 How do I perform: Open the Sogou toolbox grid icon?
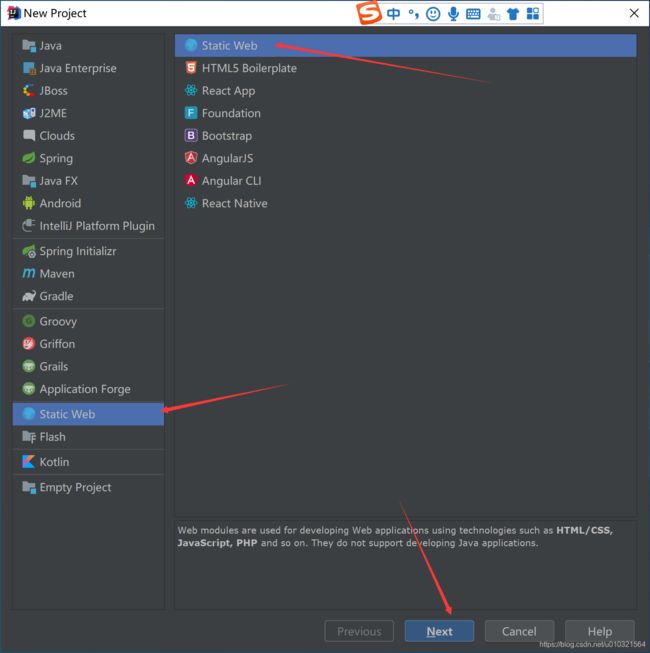[533, 14]
